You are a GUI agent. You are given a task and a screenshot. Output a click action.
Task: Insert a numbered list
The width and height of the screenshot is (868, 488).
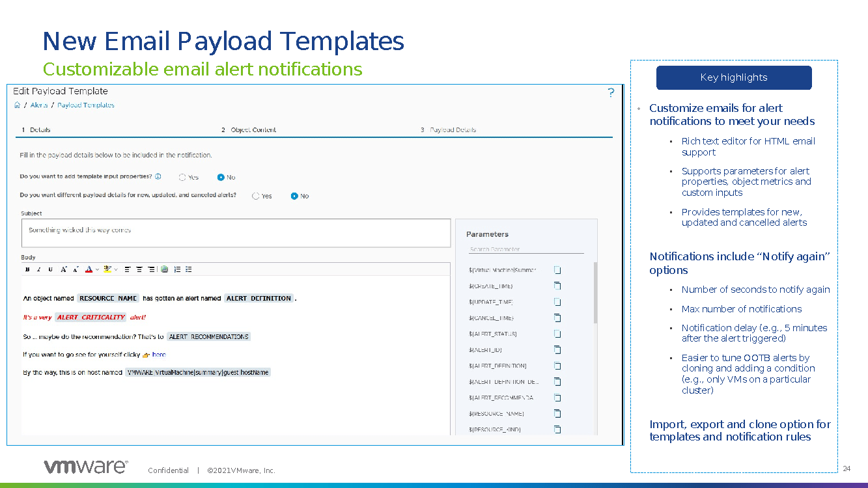coord(177,269)
